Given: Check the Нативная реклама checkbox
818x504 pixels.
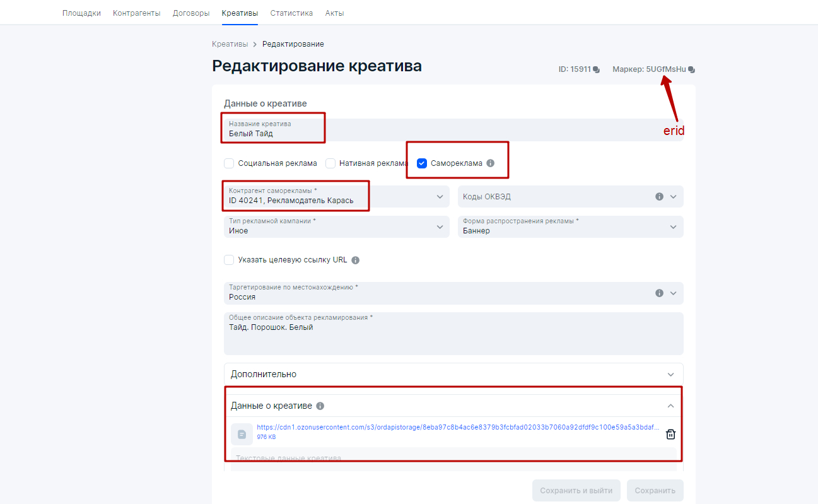Looking at the screenshot, I should tap(330, 163).
